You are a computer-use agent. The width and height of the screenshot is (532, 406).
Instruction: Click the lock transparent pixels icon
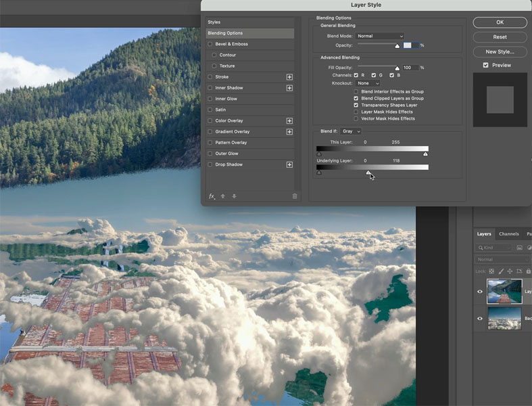point(491,271)
